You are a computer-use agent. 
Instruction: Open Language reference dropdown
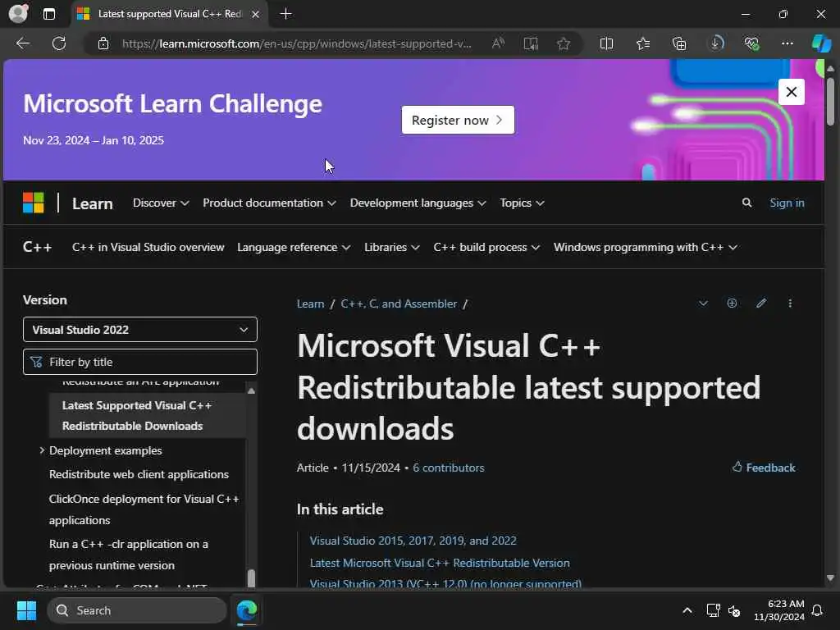[x=294, y=247]
